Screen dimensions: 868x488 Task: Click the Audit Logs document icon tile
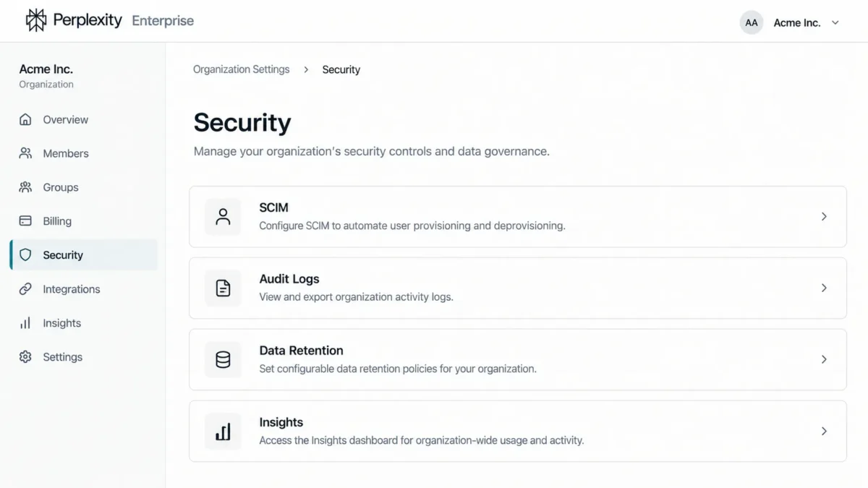223,288
